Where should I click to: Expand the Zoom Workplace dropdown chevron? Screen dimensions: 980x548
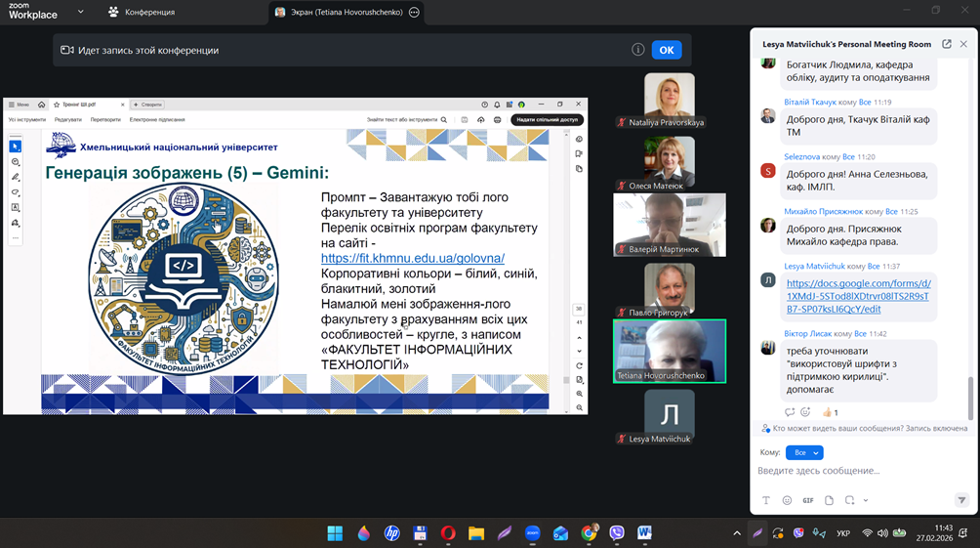[80, 13]
